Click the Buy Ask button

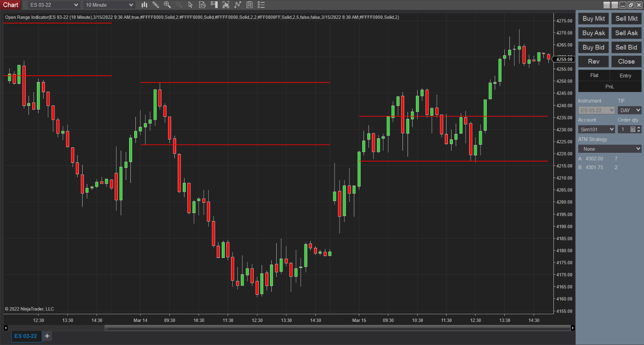tap(594, 33)
